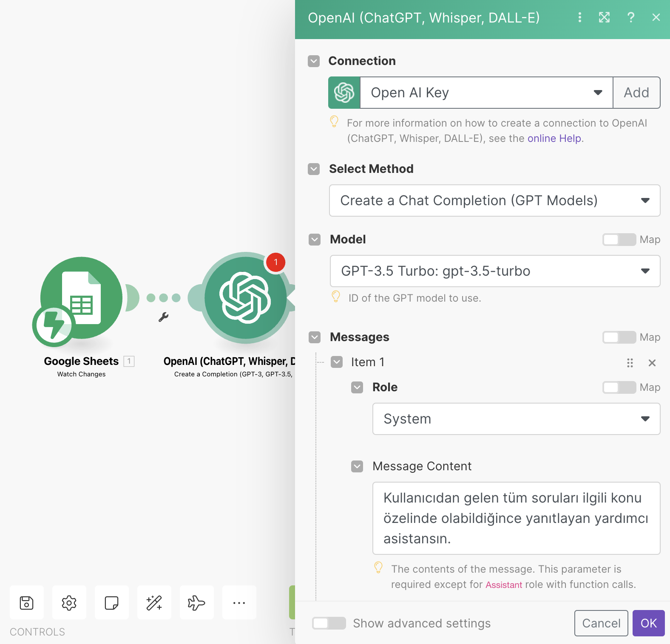The width and height of the screenshot is (670, 644).
Task: Cancel the module settings
Action: click(601, 623)
